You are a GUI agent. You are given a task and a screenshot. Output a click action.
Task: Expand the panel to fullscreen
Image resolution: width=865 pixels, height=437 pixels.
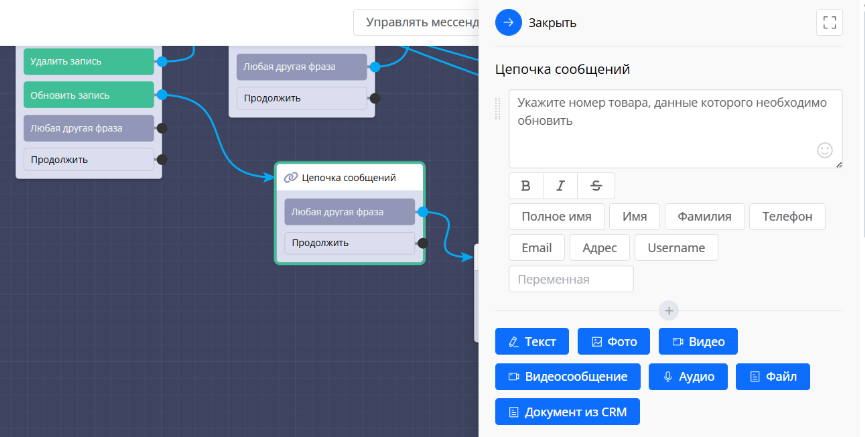(x=828, y=22)
